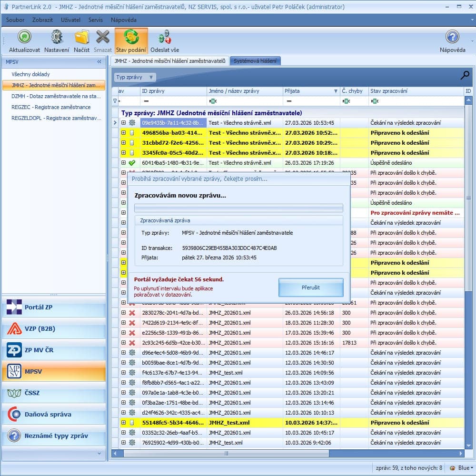Viewport: 476px width, 476px height.
Task: Click the Stav podání toolbar button
Action: (x=131, y=41)
